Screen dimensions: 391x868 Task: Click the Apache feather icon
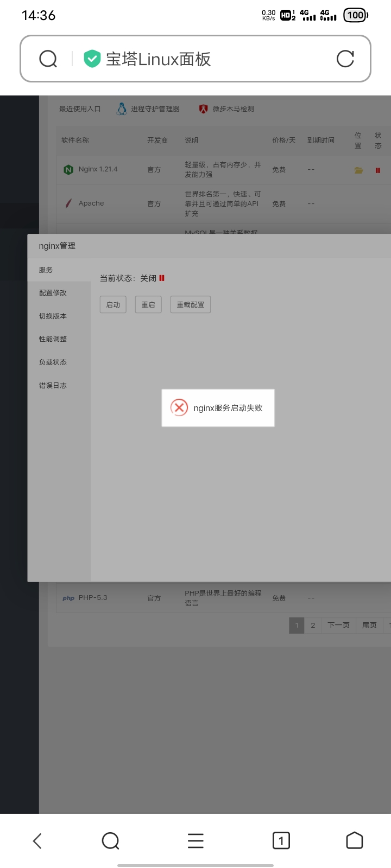(68, 203)
